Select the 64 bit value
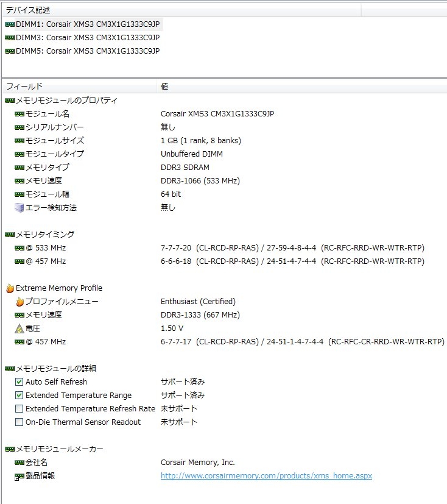Viewport: 447px width, 504px height. coord(171,194)
